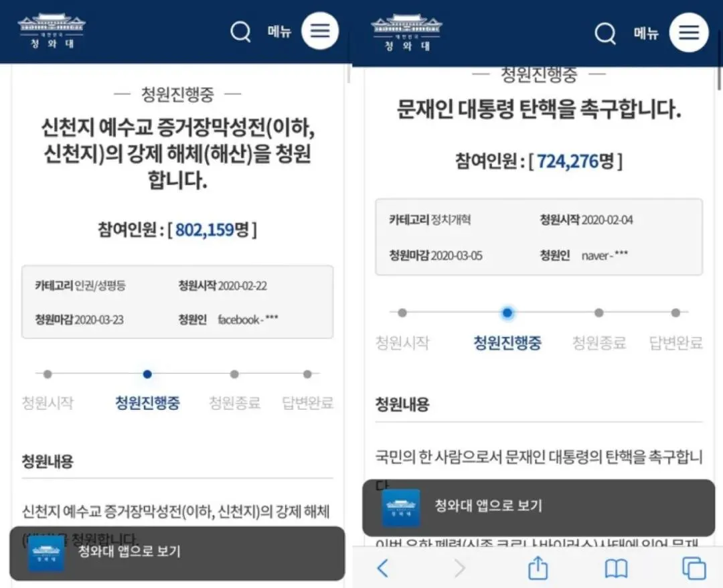
Task: Select 답변완료 stage dot in Shincheonji petition
Action: (307, 374)
